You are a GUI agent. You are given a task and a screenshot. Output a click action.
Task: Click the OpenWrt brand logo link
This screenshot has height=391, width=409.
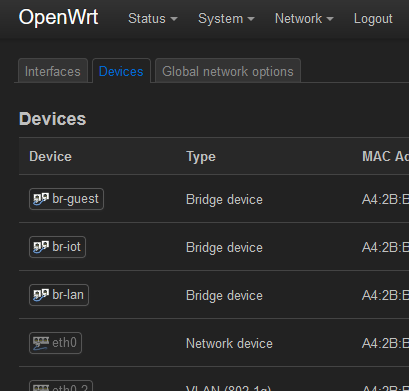point(58,18)
